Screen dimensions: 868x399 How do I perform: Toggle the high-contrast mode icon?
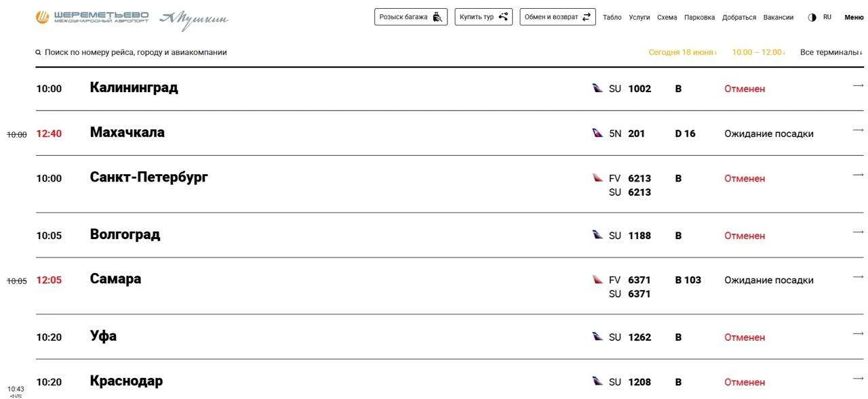tap(812, 18)
